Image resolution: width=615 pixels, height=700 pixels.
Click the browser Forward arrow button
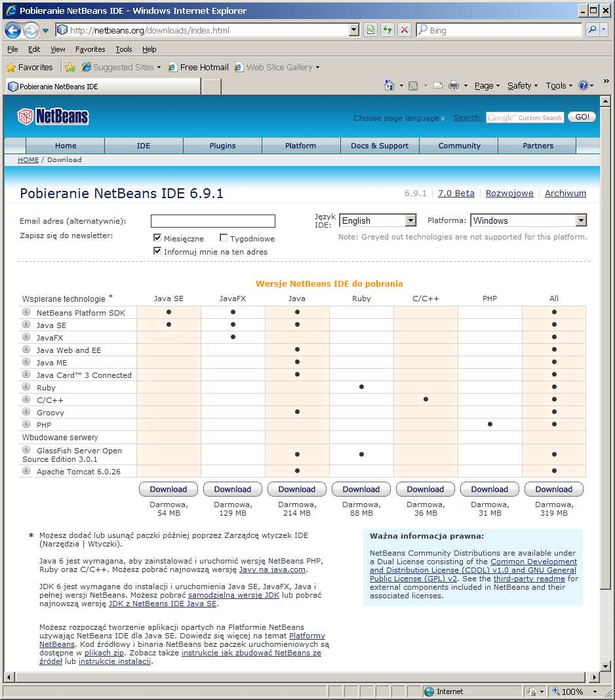click(x=31, y=30)
